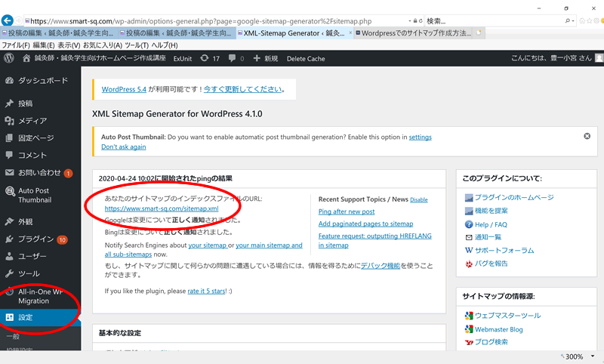The width and height of the screenshot is (604, 364).
Task: Click the browser back arrow button
Action: click(8, 21)
